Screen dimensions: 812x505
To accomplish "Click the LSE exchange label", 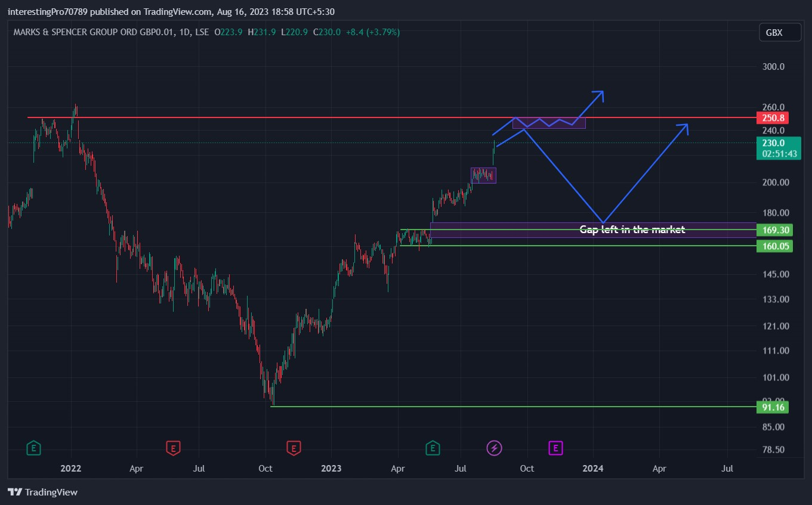I will coord(201,32).
